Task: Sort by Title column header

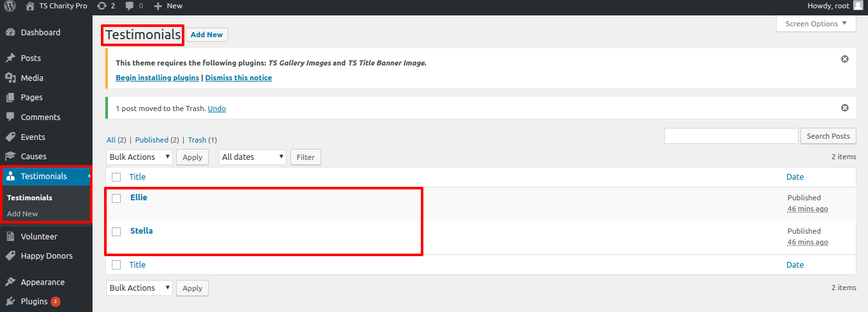Action: (x=137, y=177)
